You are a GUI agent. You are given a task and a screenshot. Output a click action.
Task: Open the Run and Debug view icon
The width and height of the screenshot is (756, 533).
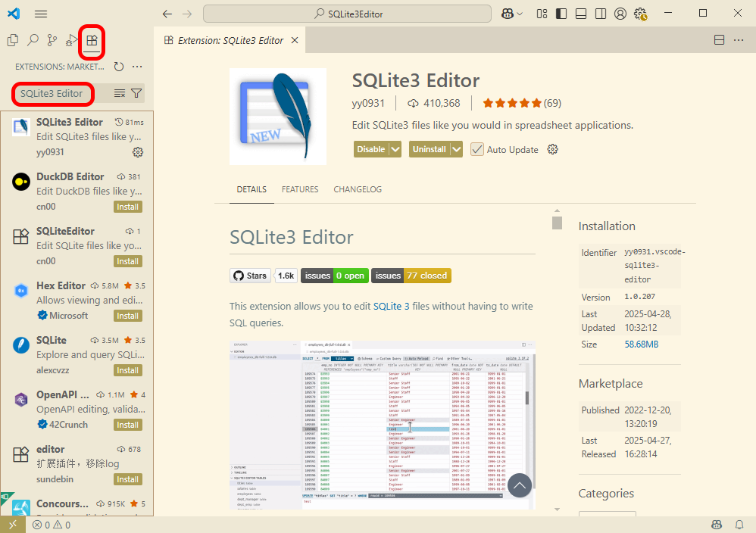[x=71, y=40]
